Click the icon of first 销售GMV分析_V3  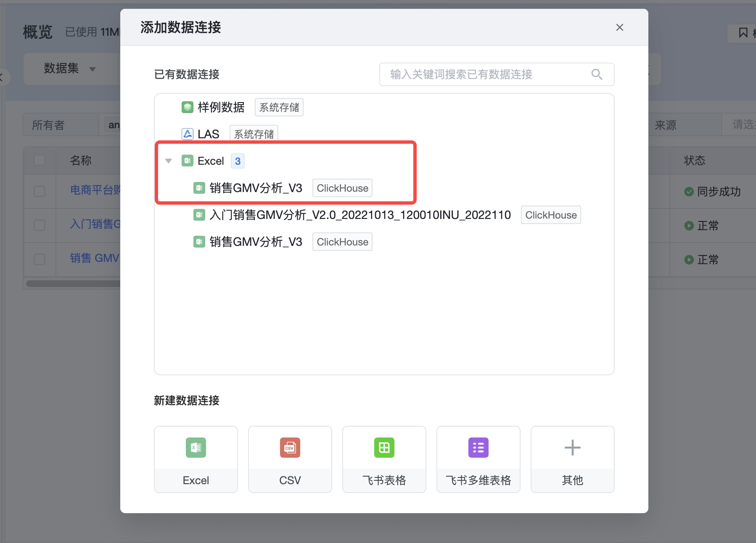point(199,188)
